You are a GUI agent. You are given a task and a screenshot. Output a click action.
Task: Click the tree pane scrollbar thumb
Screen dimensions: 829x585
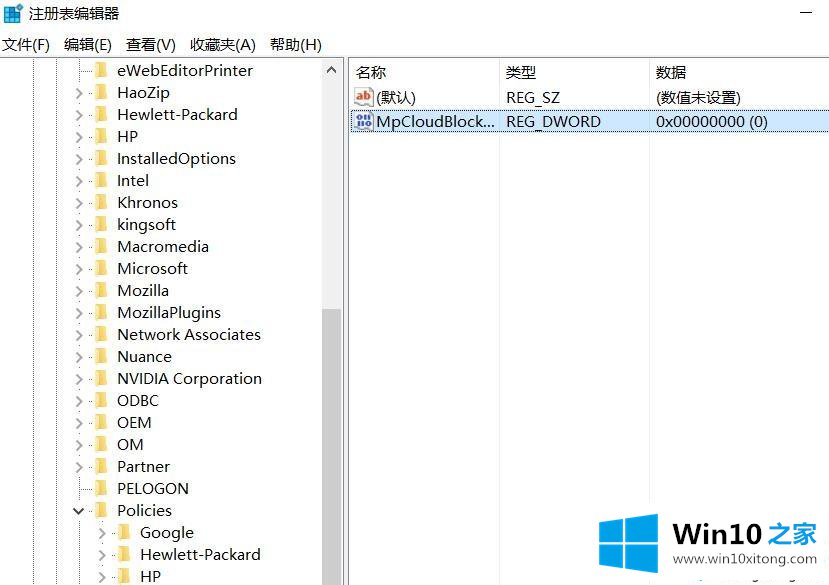pos(331,446)
